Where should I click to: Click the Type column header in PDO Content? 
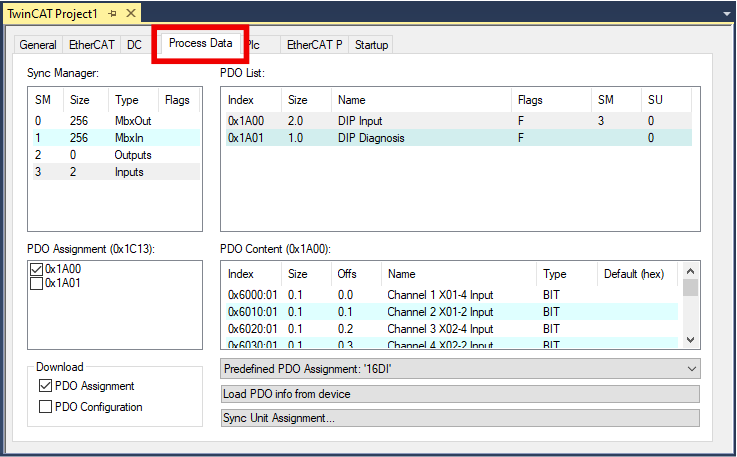(566, 274)
